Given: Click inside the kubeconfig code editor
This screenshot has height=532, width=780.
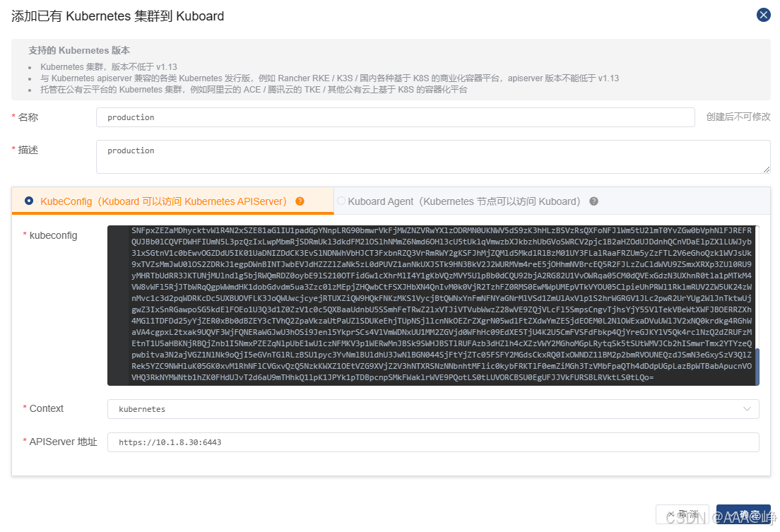Looking at the screenshot, I should [x=433, y=305].
